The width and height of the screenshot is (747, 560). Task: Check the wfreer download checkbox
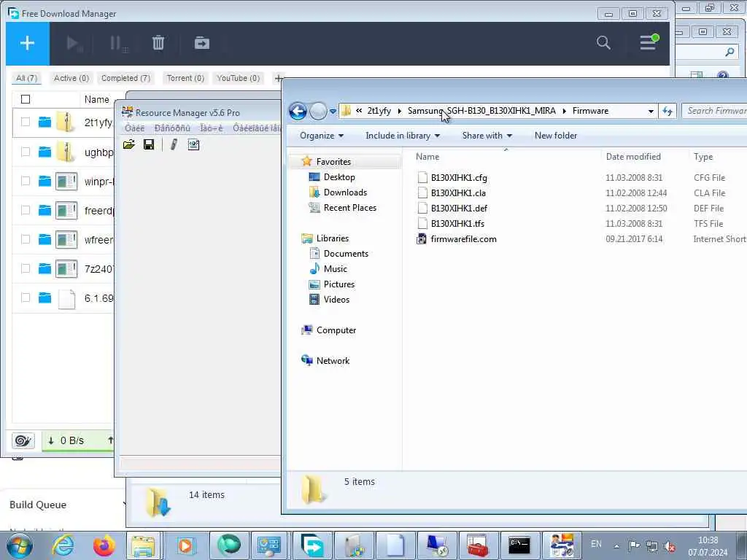(x=26, y=239)
